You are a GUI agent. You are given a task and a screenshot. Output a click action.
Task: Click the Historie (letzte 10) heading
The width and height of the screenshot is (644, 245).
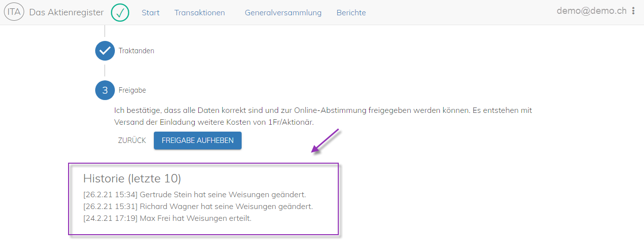132,178
